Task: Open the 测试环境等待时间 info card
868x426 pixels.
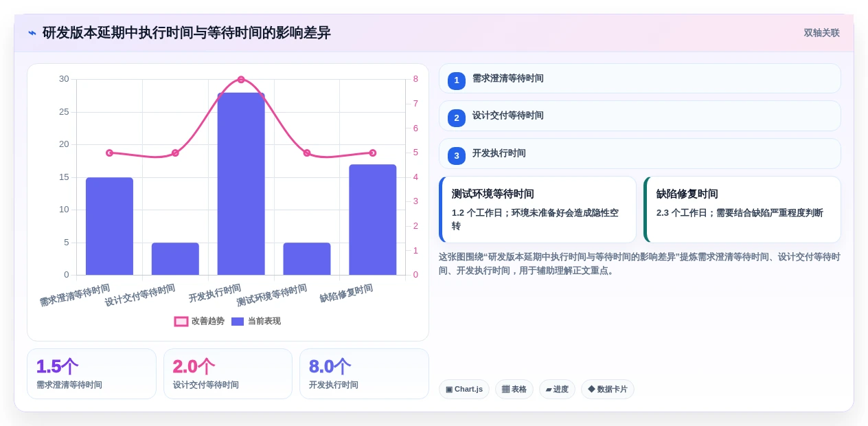Action: pos(538,210)
